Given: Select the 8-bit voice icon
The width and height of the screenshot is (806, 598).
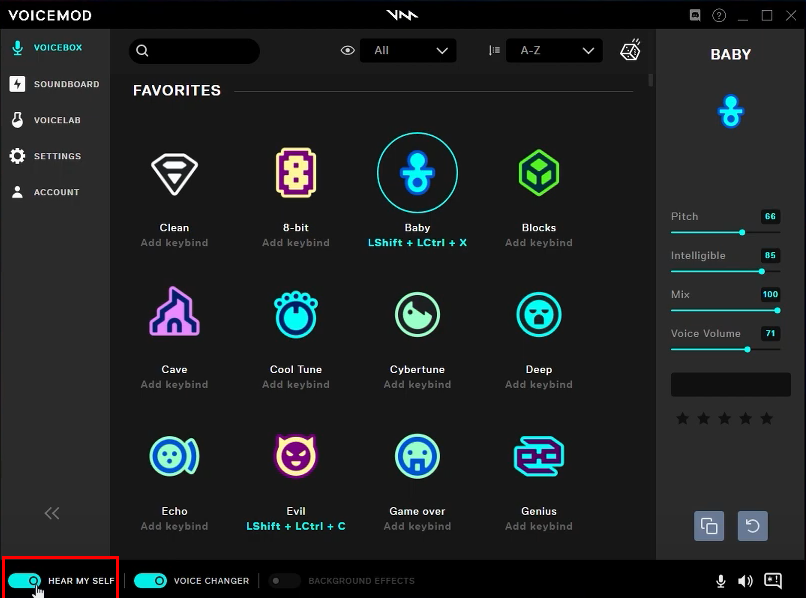Looking at the screenshot, I should [x=295, y=172].
